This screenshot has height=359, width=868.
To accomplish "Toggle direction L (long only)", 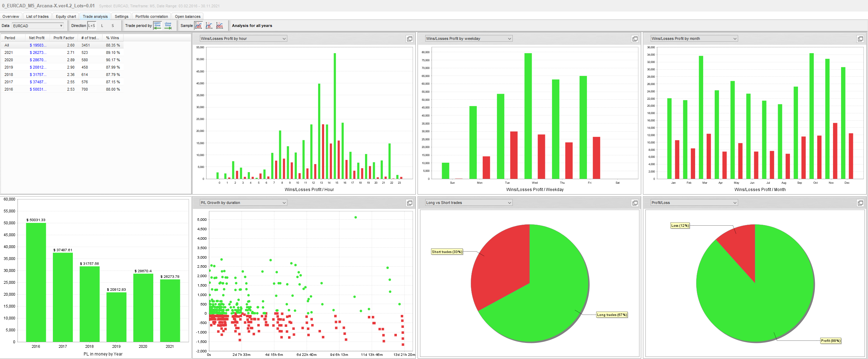I will pyautogui.click(x=102, y=26).
